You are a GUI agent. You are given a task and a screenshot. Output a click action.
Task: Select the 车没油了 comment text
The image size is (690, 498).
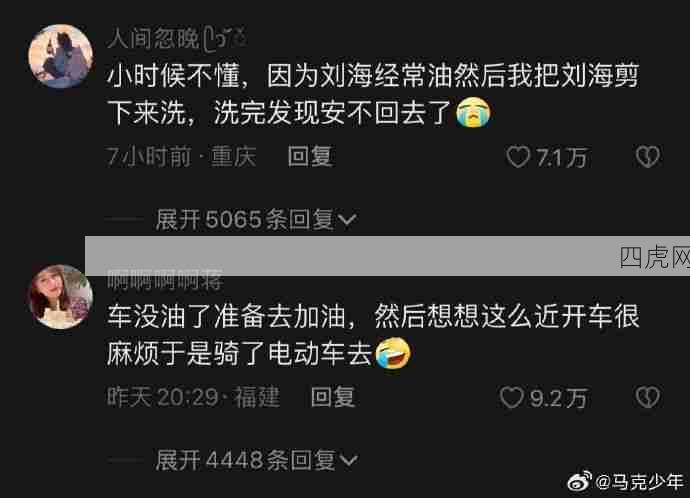pyautogui.click(x=373, y=335)
